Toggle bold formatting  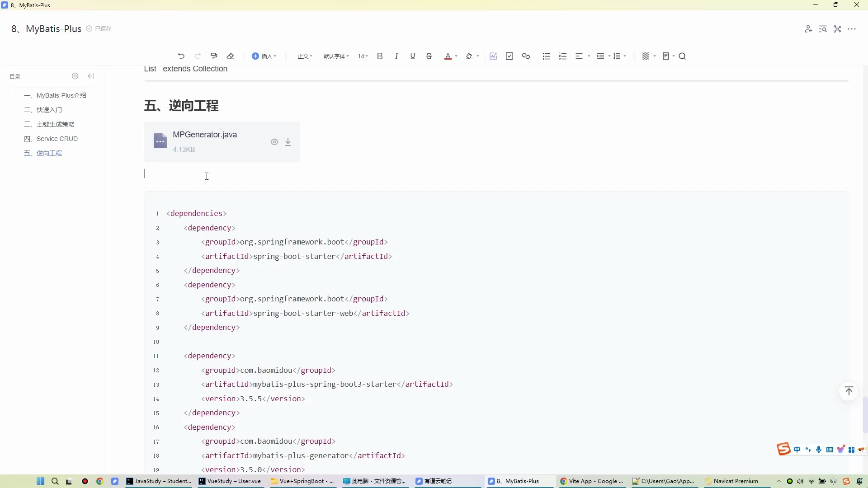(380, 56)
